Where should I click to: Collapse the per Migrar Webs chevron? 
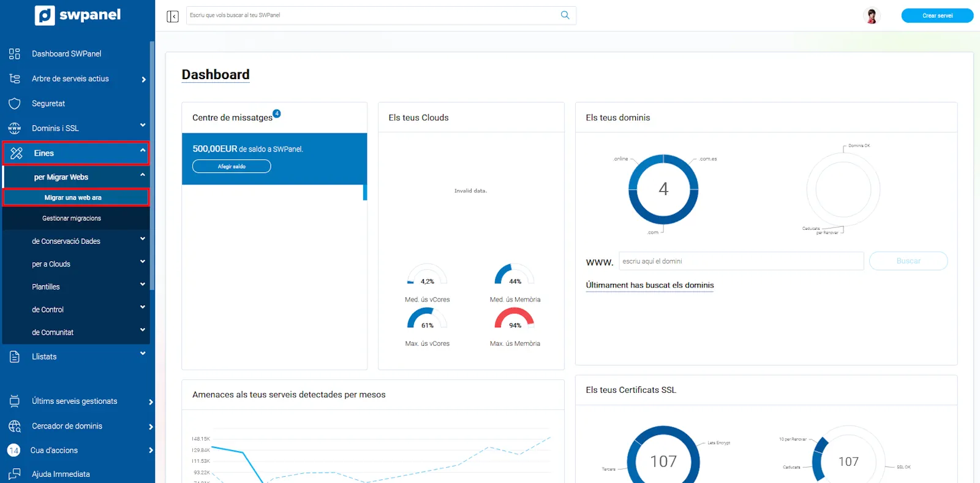143,175
